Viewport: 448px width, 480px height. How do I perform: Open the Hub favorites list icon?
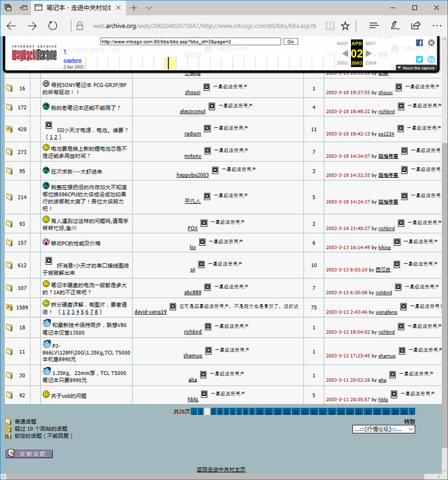point(373,25)
